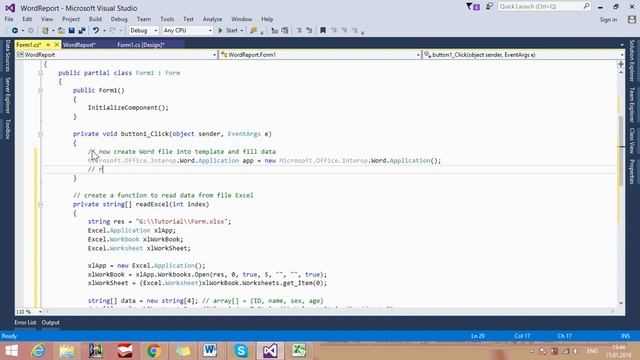This screenshot has height=360, width=640.
Task: Click the Find in Files toolbar icon
Action: tap(253, 31)
